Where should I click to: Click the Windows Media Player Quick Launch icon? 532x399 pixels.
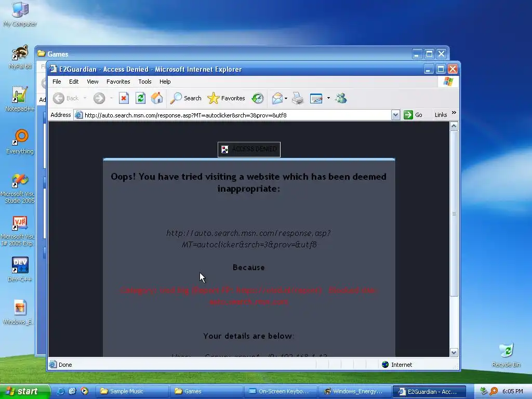tap(85, 391)
